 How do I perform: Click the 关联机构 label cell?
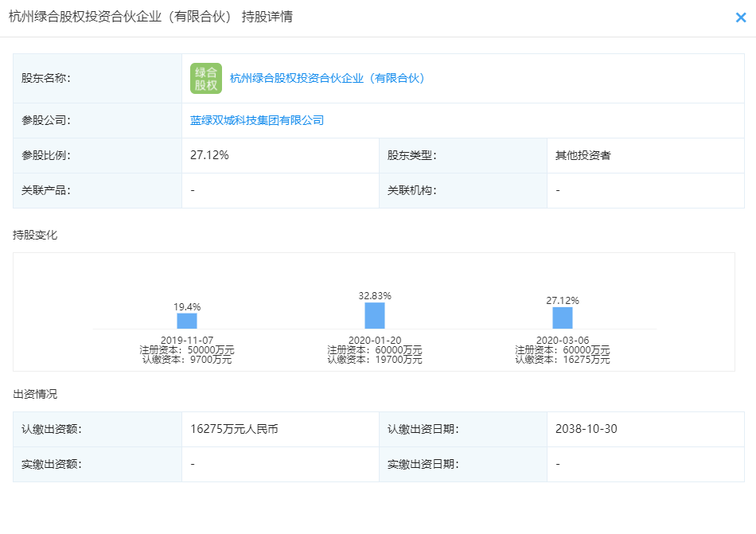point(463,190)
